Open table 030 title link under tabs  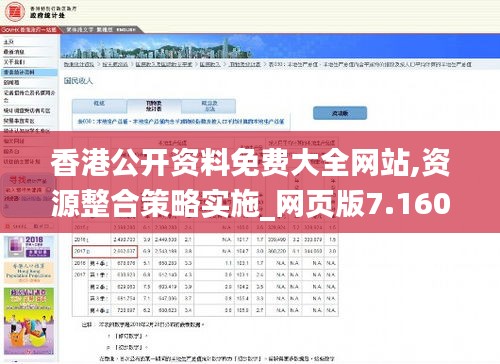(181, 122)
